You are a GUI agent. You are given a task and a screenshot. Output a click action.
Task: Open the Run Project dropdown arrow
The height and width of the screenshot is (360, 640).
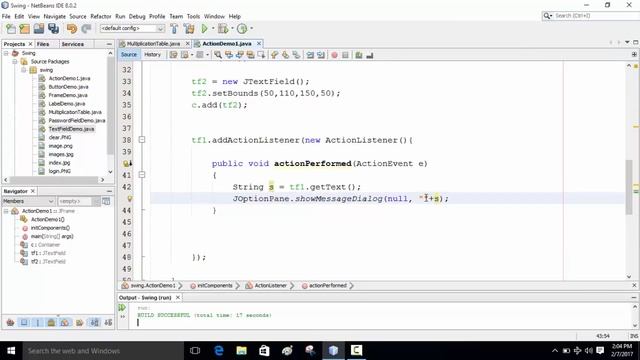(x=213, y=29)
